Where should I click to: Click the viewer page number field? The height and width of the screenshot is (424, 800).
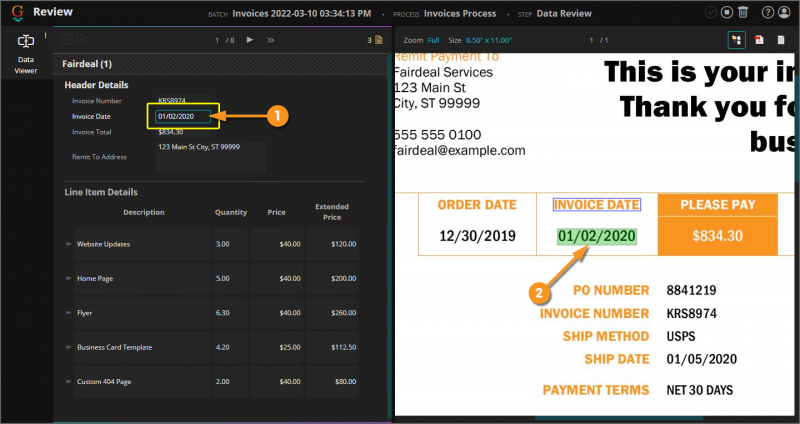(x=592, y=40)
